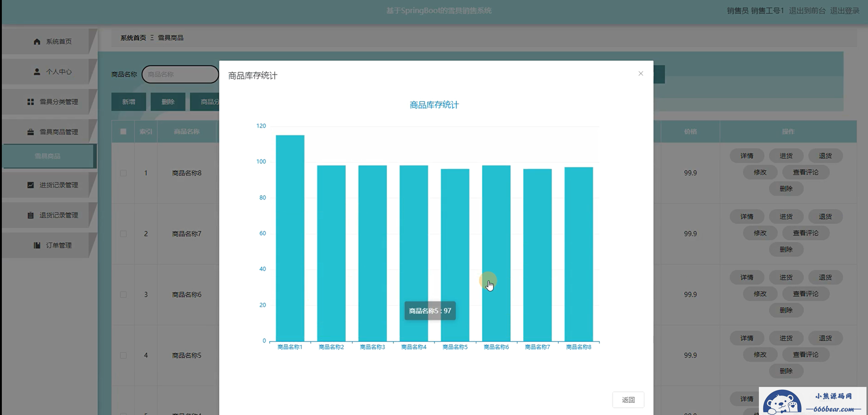Click the home icon beside 系统首页
The image size is (868, 415).
click(37, 41)
